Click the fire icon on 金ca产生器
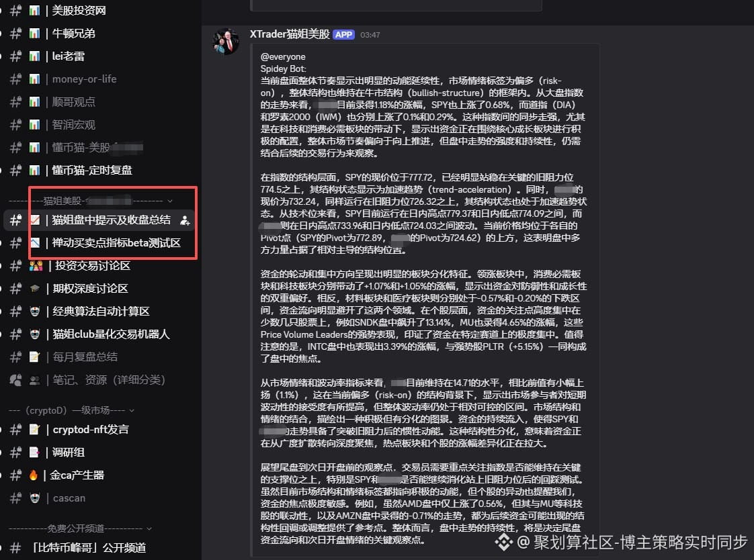Image resolution: width=754 pixels, height=560 pixels. pyautogui.click(x=33, y=475)
